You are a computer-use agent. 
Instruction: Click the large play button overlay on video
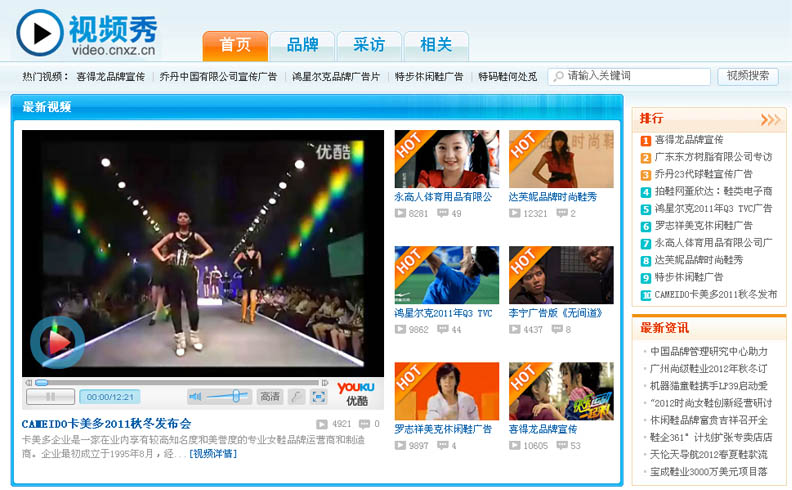coord(57,342)
